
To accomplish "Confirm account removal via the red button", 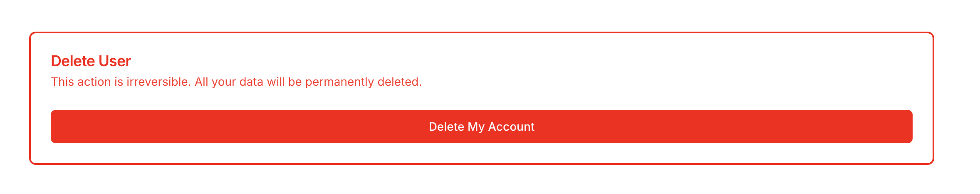I will tap(481, 127).
